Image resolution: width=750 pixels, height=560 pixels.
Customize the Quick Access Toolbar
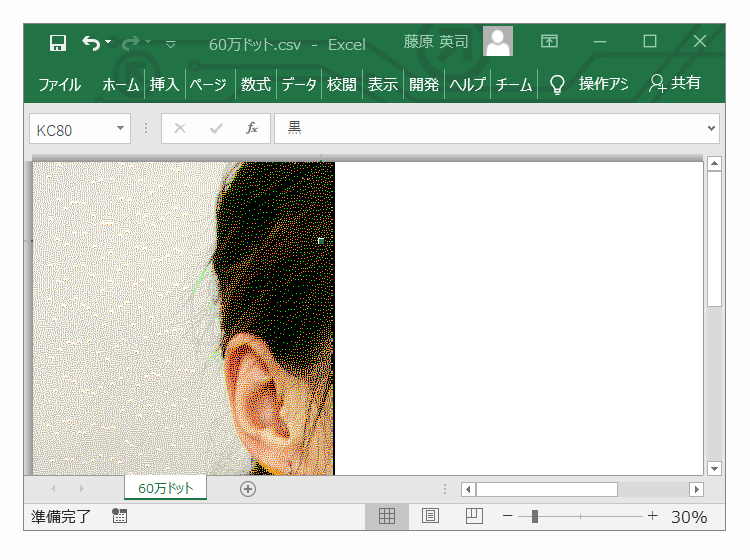(x=170, y=44)
